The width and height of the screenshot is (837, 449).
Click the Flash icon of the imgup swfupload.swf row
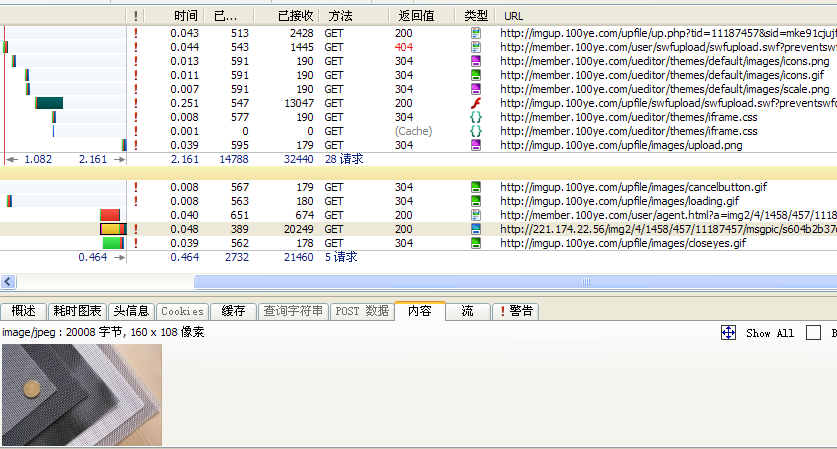(x=476, y=103)
